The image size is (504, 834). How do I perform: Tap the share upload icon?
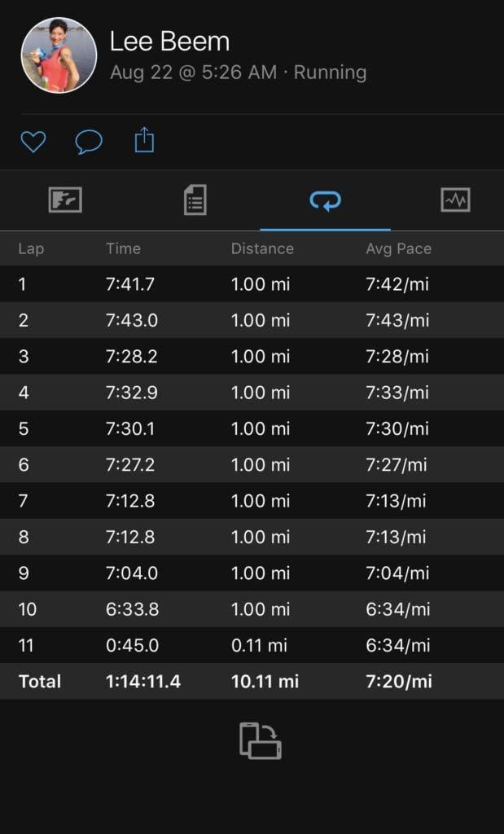click(144, 140)
